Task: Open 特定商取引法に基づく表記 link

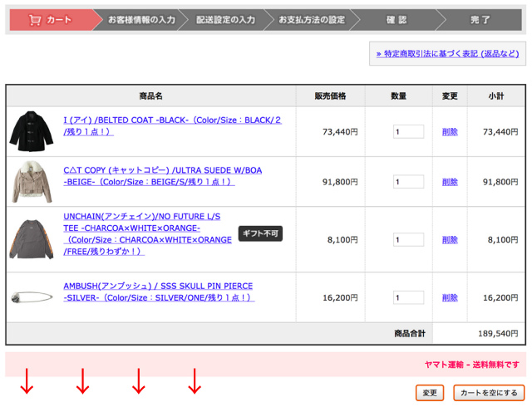Action: 447,54
